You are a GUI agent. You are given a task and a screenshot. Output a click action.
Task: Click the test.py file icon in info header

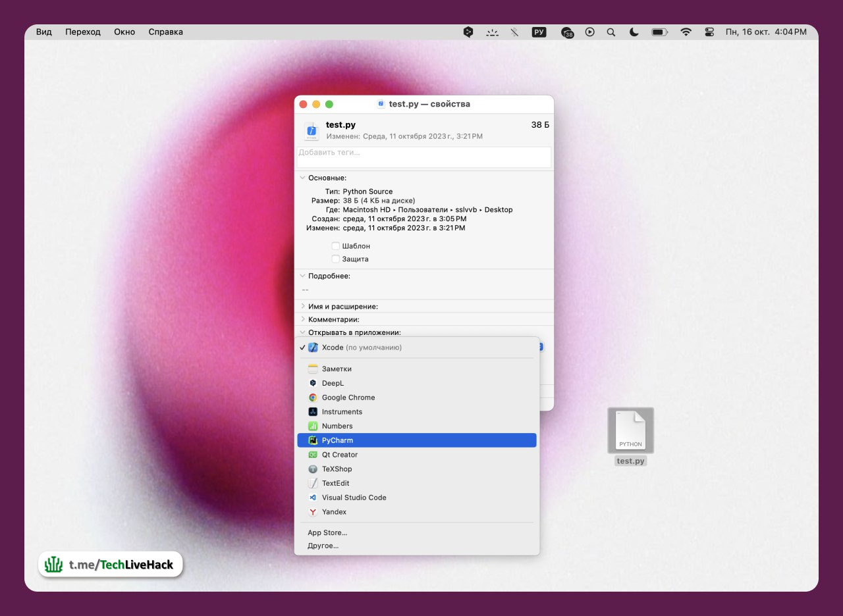click(312, 131)
